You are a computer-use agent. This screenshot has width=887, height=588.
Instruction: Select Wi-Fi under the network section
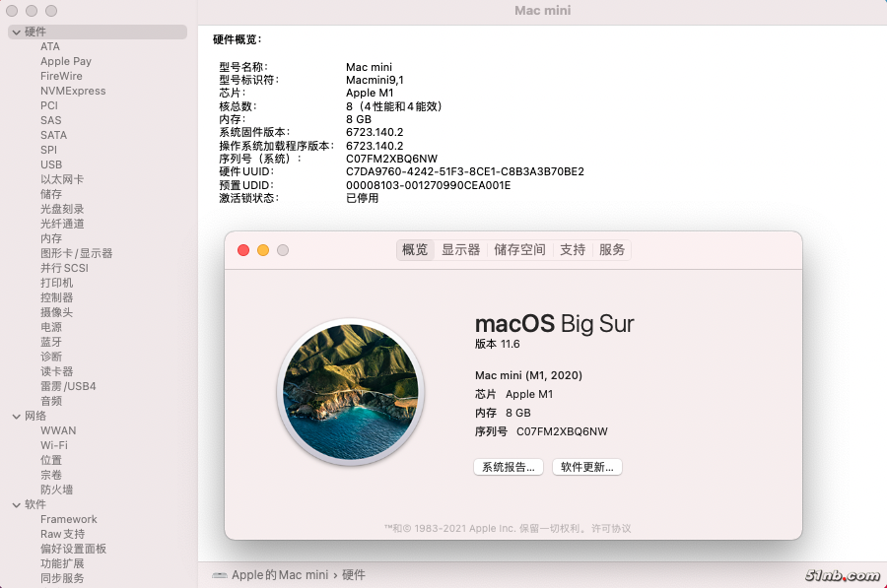point(53,445)
